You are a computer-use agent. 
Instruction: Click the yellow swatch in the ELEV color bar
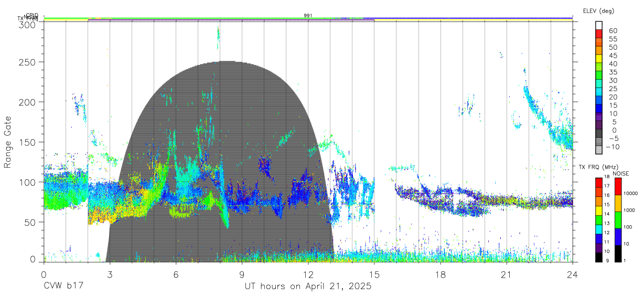(598, 59)
